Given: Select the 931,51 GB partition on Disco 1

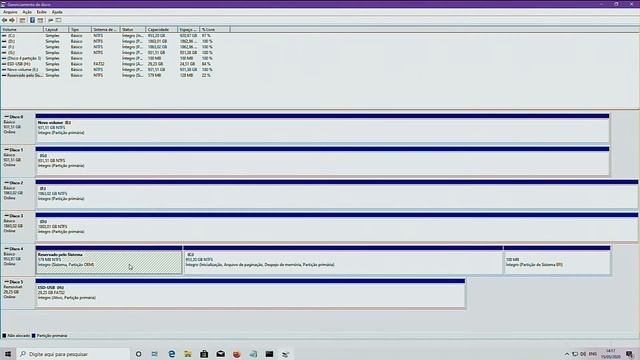Looking at the screenshot, I should pyautogui.click(x=322, y=161).
